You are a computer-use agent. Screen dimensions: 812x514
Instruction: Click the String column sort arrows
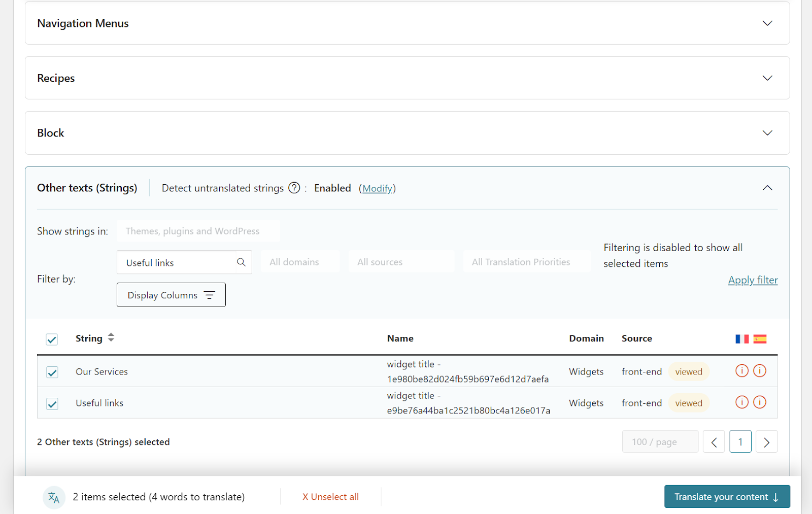[111, 338]
